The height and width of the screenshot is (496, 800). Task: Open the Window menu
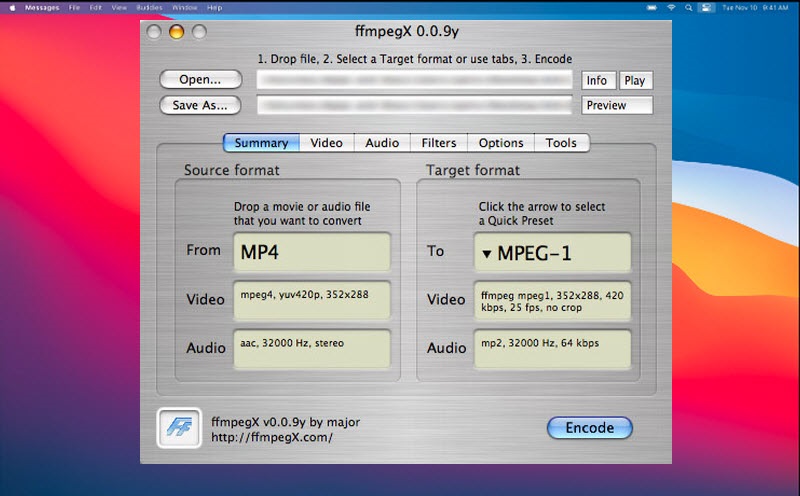click(185, 8)
